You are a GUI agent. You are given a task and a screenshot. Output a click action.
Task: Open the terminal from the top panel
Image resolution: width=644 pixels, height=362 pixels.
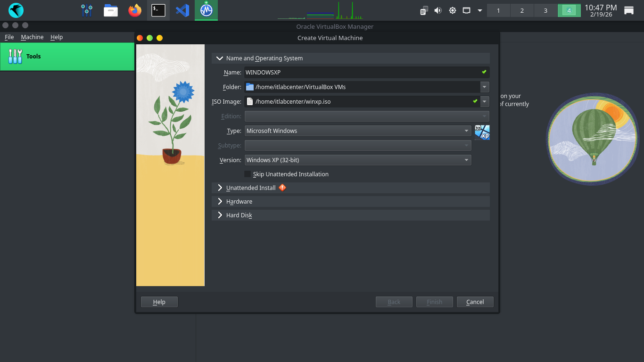pyautogui.click(x=158, y=10)
